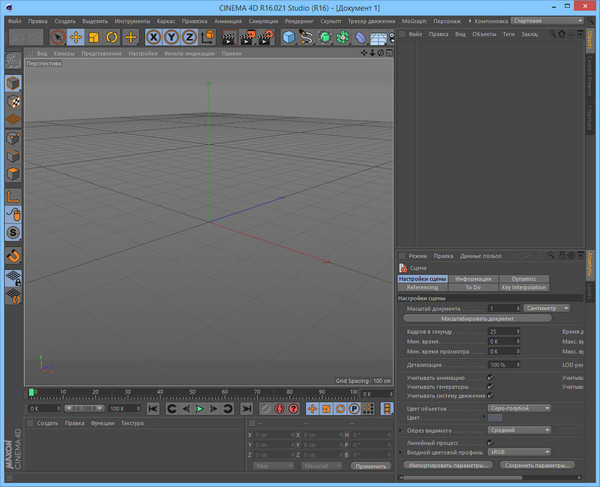The height and width of the screenshot is (487, 600).
Task: Switch to the 'Информация' tab
Action: pyautogui.click(x=473, y=279)
